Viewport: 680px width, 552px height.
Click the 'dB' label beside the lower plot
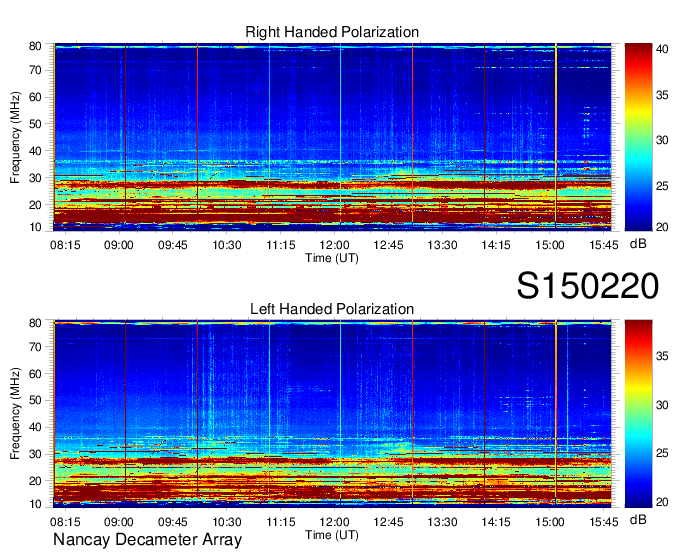[638, 520]
